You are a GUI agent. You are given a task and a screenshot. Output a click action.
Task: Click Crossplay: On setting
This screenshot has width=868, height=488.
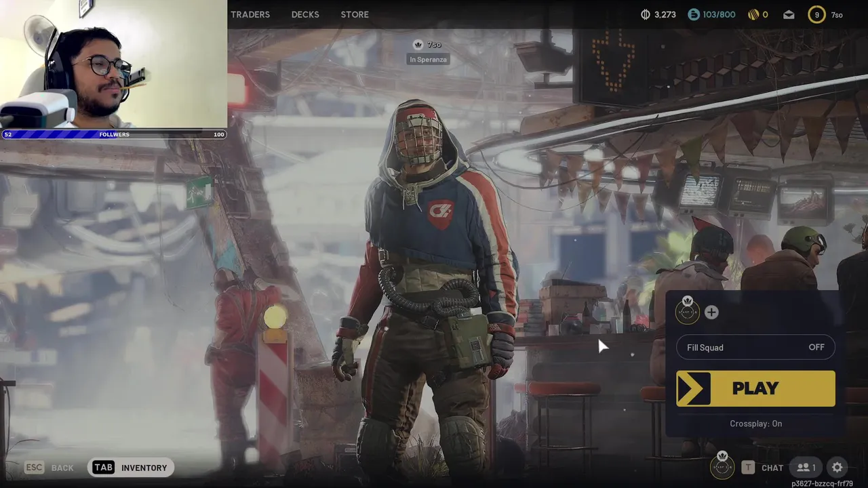pyautogui.click(x=755, y=424)
